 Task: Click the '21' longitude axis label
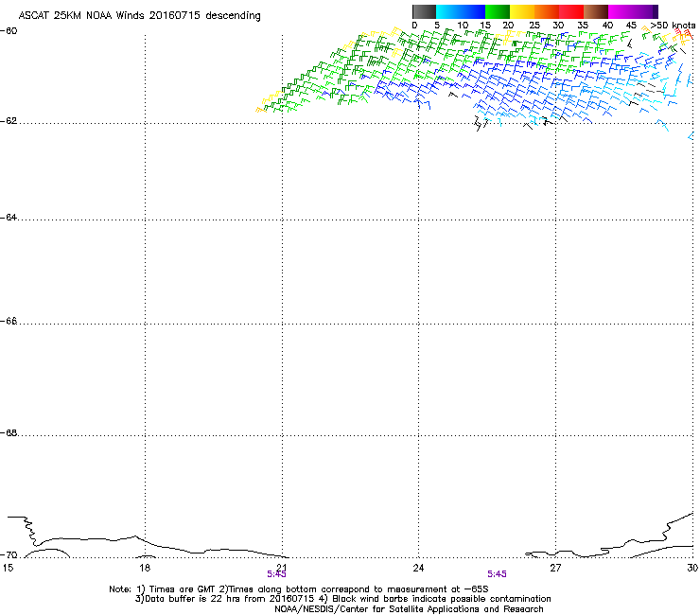click(x=282, y=568)
